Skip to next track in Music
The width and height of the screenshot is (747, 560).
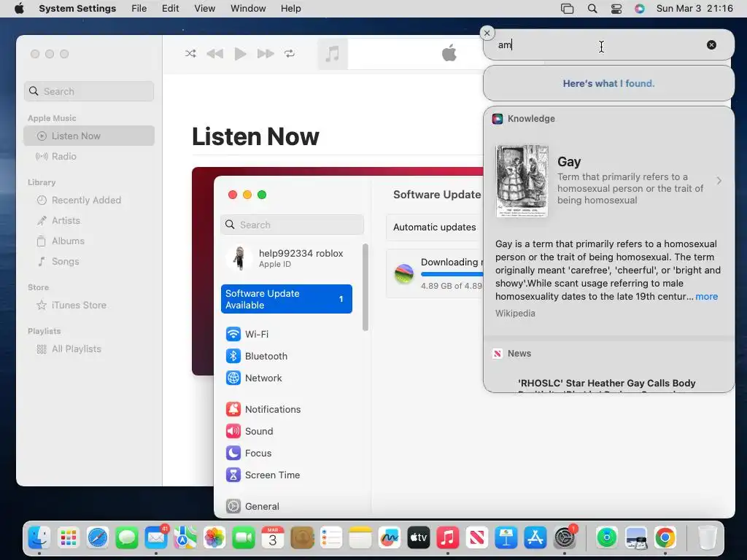(266, 54)
